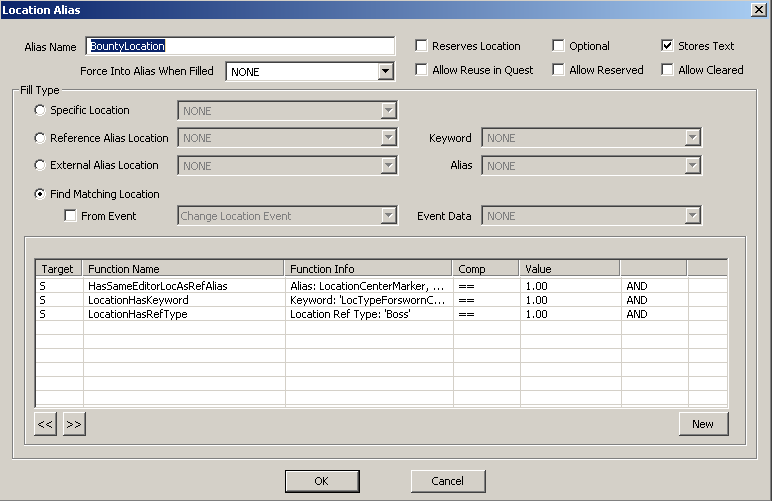This screenshot has width=772, height=501.
Task: Enable Allow Reuse in Quest
Action: coord(422,70)
